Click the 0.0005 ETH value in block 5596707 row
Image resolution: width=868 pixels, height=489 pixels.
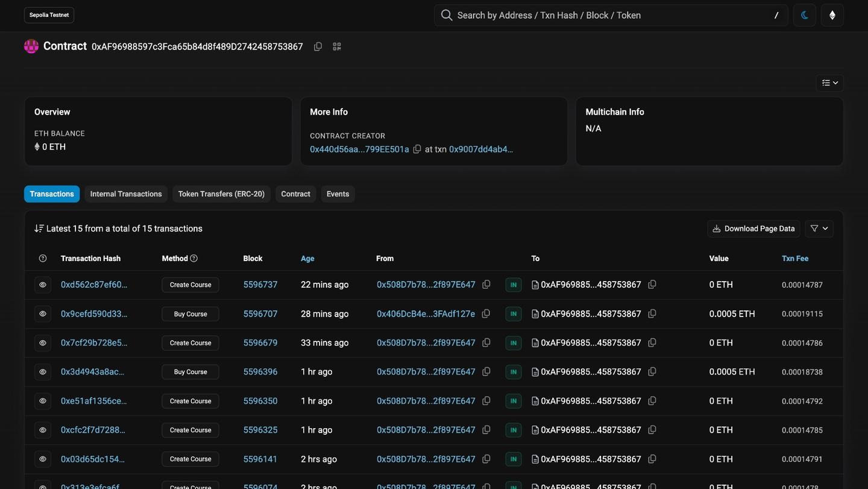[x=732, y=314]
